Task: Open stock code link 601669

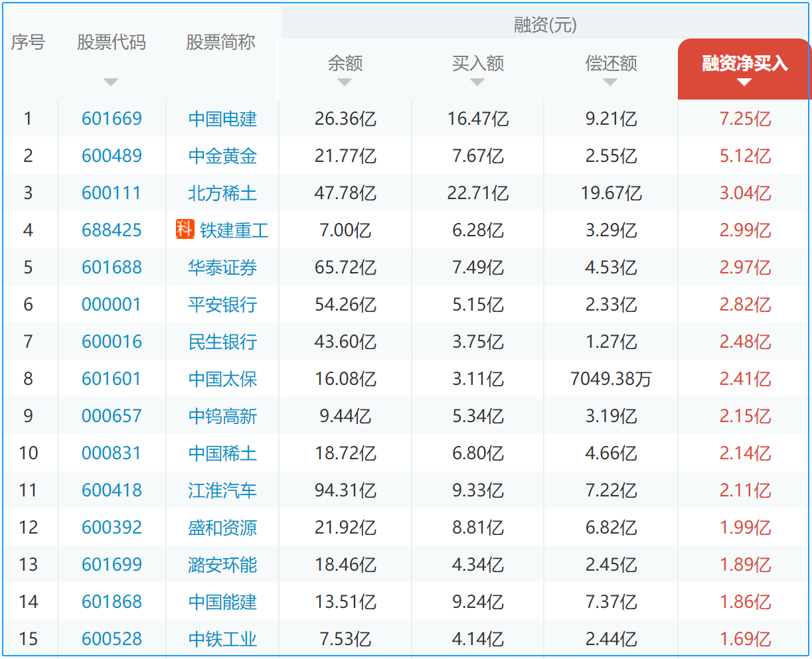Action: click(x=112, y=119)
